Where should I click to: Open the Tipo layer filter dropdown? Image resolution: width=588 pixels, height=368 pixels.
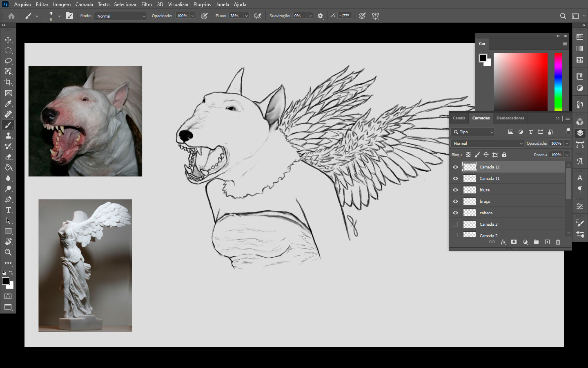tap(473, 132)
